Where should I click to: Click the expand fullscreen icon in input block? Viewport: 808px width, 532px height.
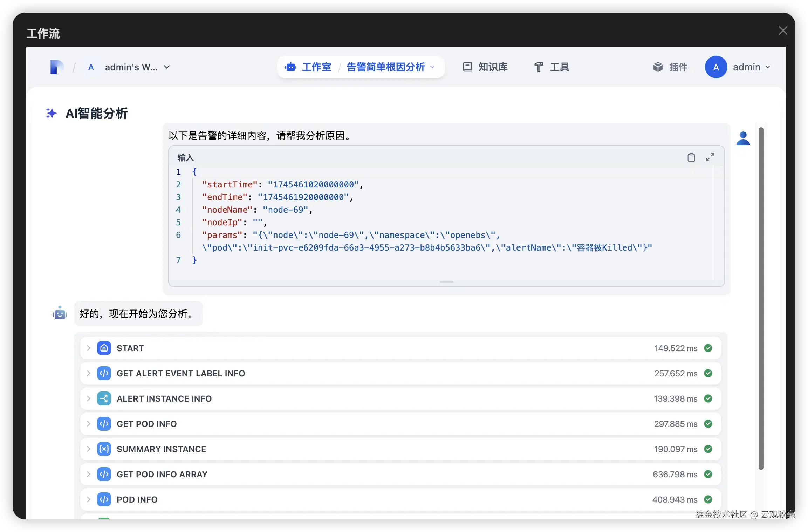click(x=710, y=157)
